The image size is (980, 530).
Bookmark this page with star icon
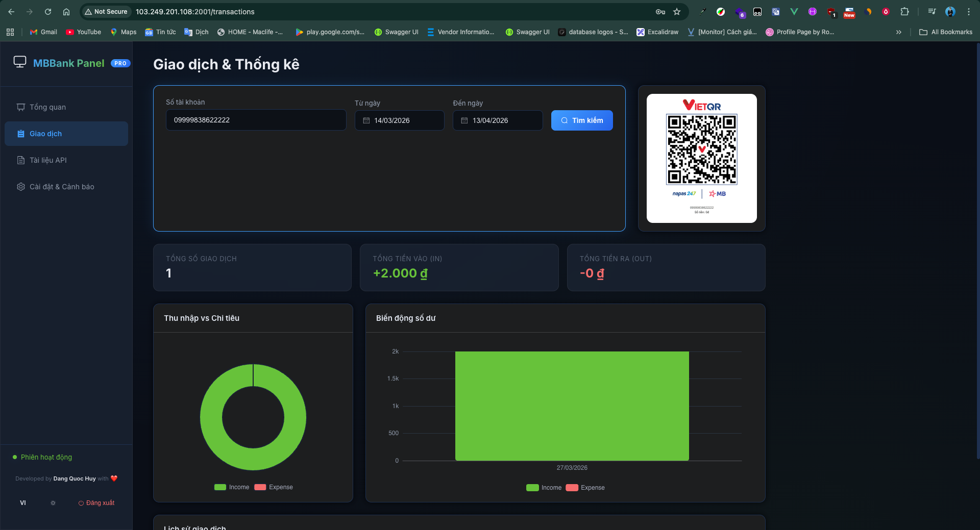[x=677, y=12]
